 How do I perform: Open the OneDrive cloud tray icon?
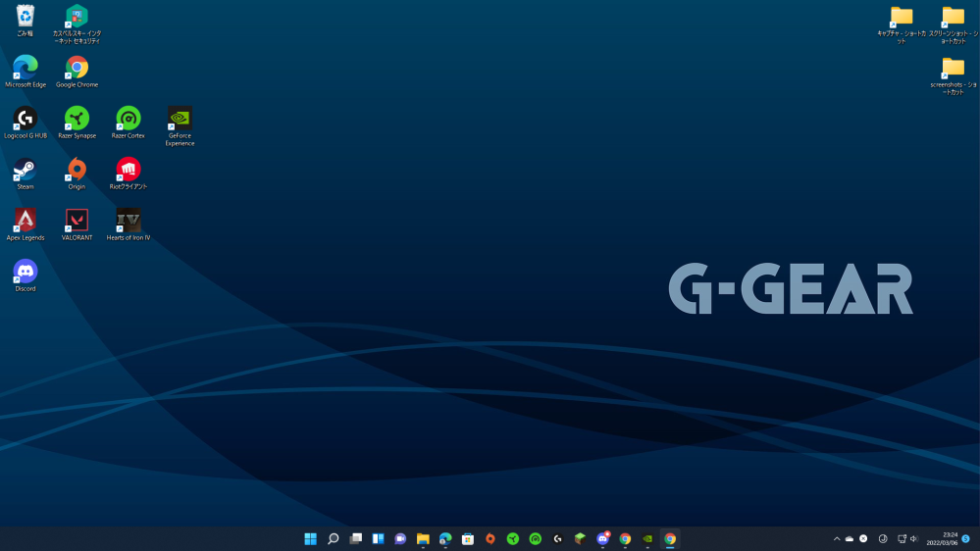850,538
